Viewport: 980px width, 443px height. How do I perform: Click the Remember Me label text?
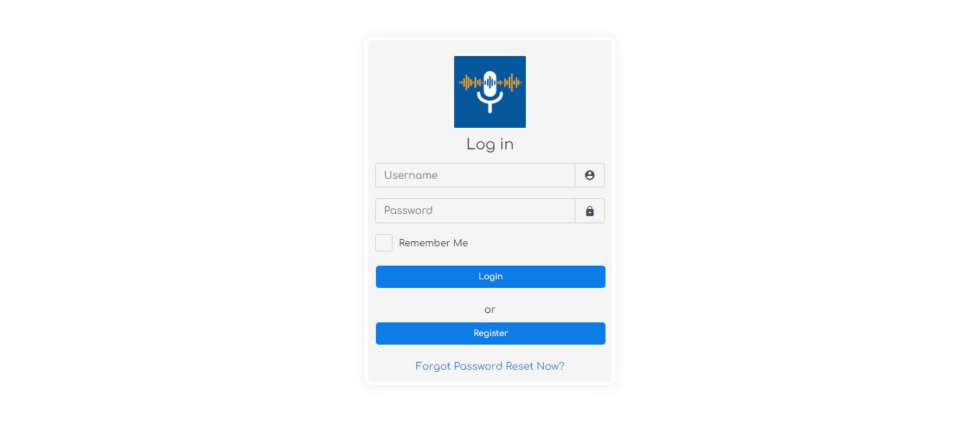coord(433,243)
